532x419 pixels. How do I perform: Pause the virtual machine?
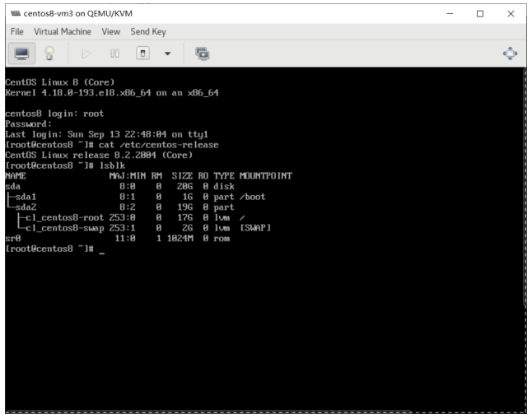pos(114,54)
